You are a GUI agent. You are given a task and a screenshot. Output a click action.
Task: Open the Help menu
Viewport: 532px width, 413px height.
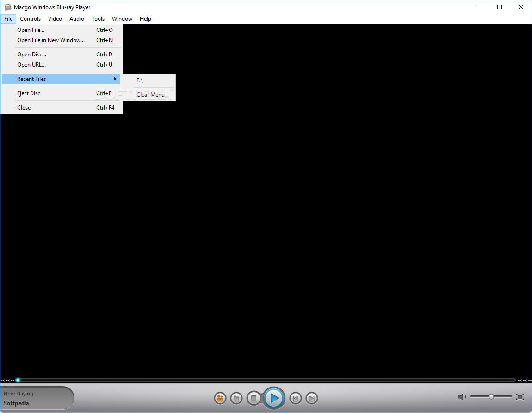coord(145,19)
